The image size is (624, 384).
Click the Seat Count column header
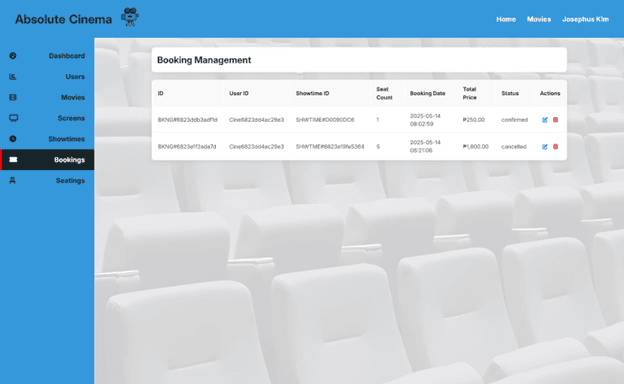point(384,93)
